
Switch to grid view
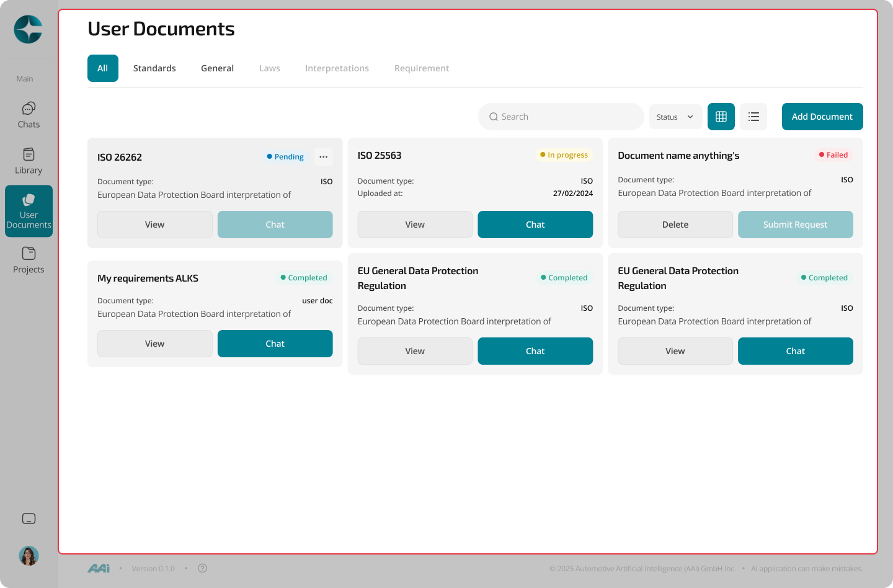click(x=721, y=117)
